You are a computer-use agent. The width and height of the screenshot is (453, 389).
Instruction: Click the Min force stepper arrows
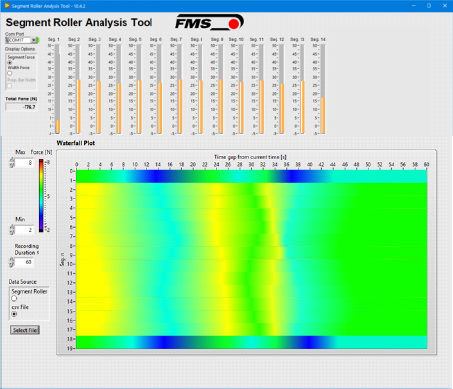coord(12,230)
